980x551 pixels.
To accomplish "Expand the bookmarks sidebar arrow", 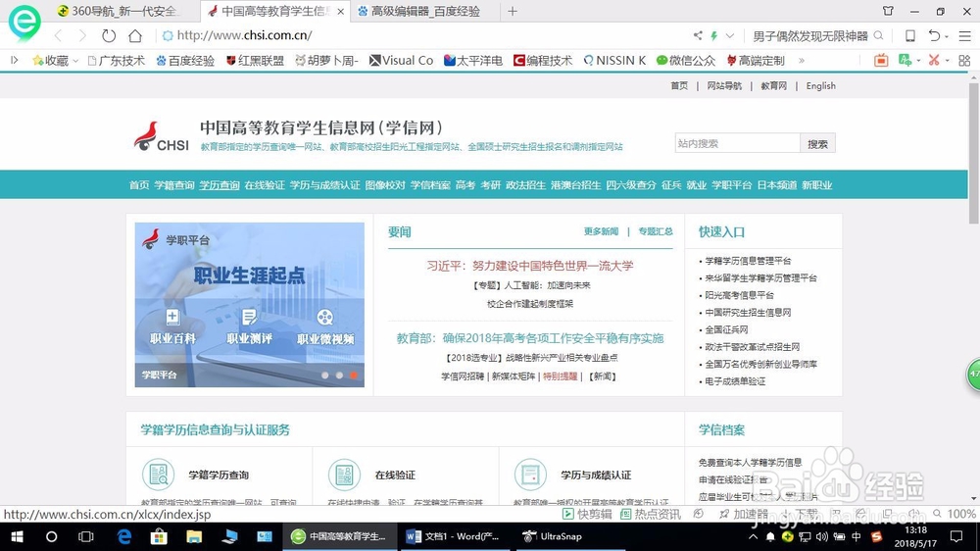I will 15,60.
